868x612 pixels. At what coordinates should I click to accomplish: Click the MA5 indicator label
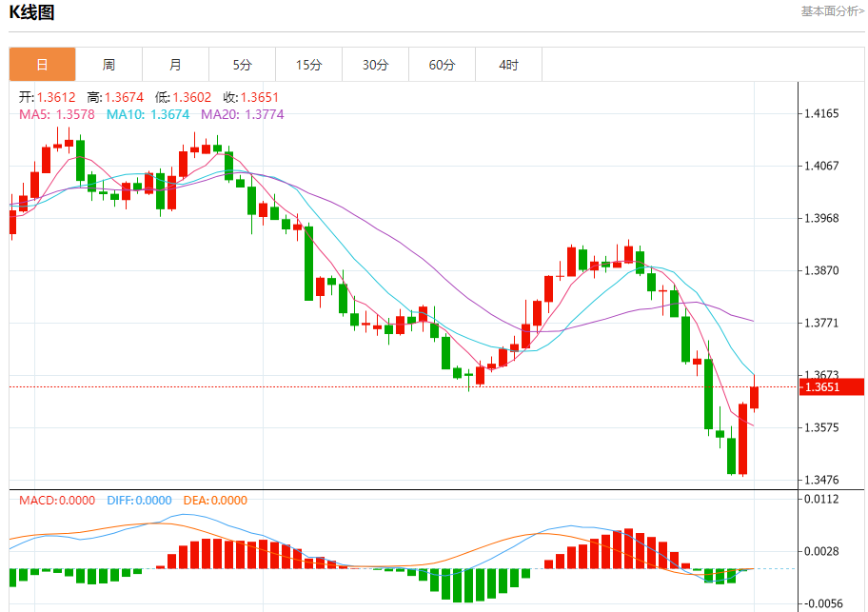(57, 114)
